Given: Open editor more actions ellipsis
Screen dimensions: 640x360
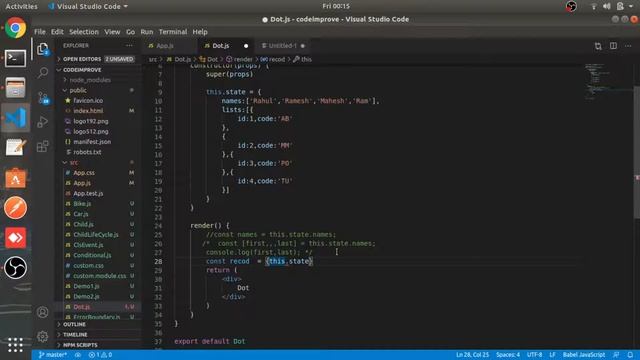Looking at the screenshot, I should click(x=628, y=46).
